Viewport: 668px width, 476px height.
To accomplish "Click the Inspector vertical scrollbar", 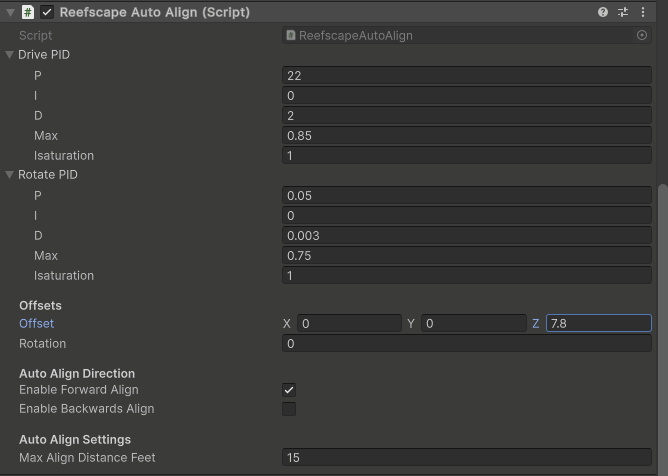I will point(662,328).
